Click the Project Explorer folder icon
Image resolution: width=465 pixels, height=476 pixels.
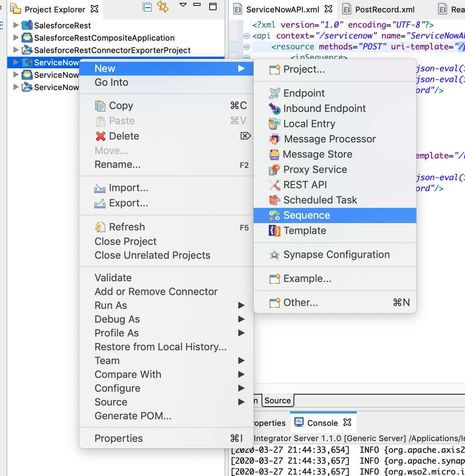click(16, 9)
